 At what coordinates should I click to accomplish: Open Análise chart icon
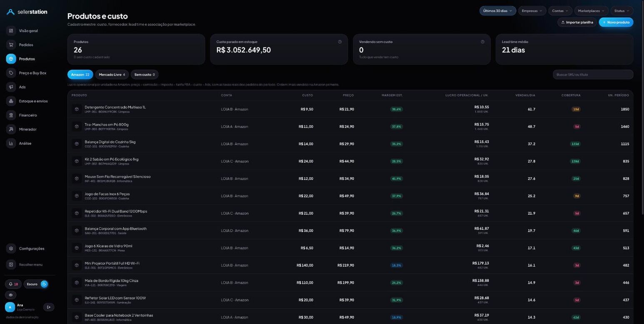tap(11, 143)
